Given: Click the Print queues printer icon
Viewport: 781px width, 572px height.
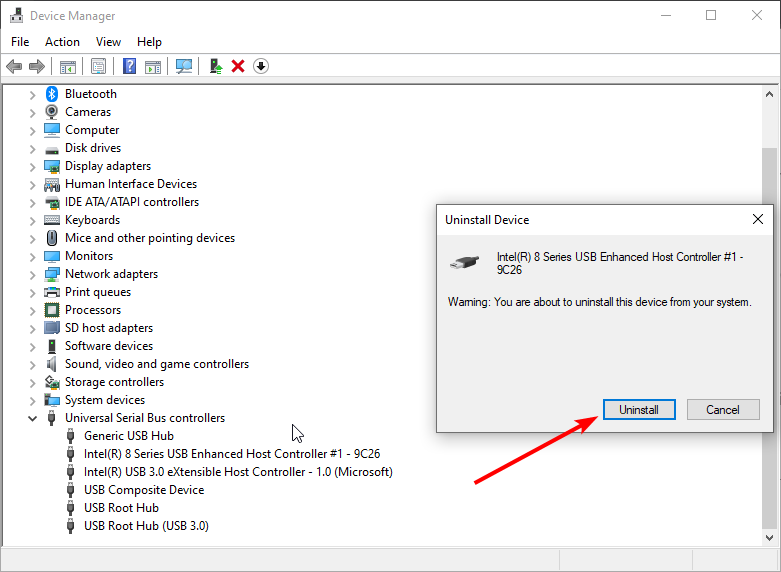Looking at the screenshot, I should 52,292.
